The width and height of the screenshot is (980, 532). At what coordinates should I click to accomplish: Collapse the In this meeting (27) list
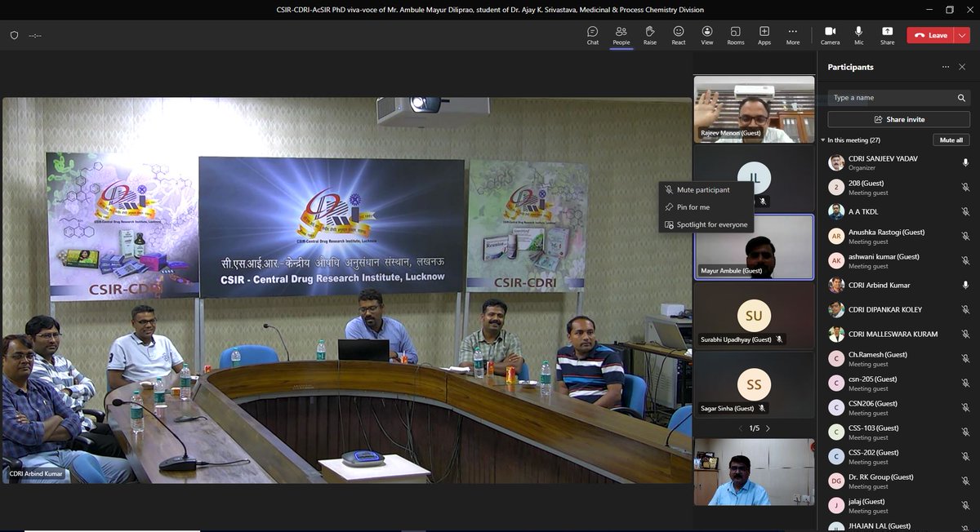click(823, 140)
